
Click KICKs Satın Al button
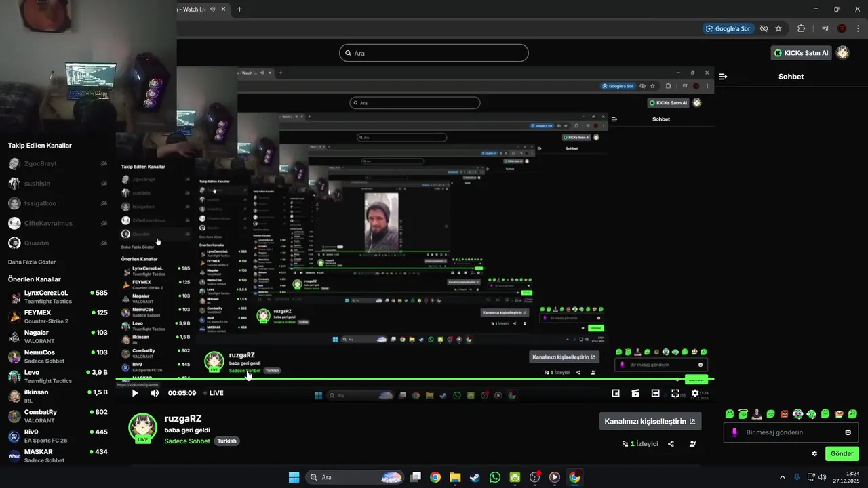click(802, 53)
